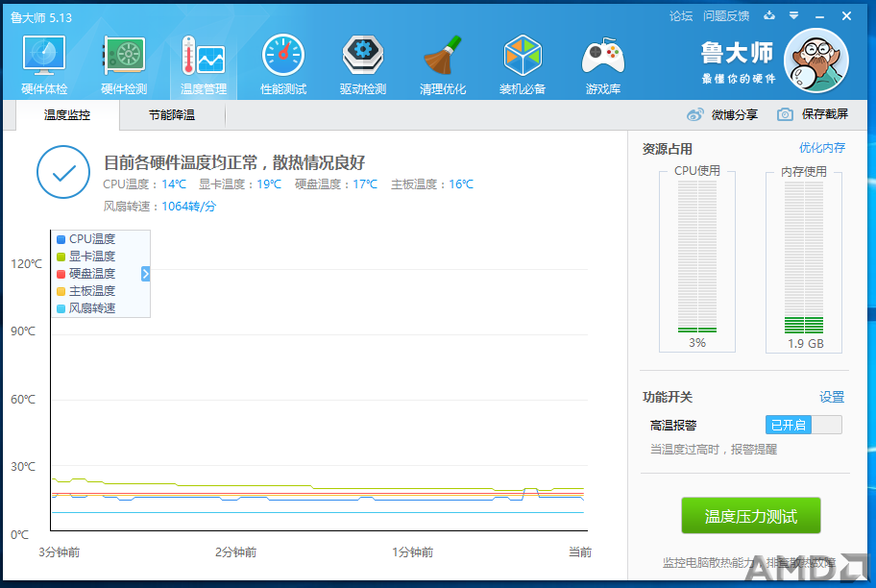The width and height of the screenshot is (876, 588).
Task: Click the 当温度过高时，报警提醒 description
Action: pyautogui.click(x=714, y=450)
